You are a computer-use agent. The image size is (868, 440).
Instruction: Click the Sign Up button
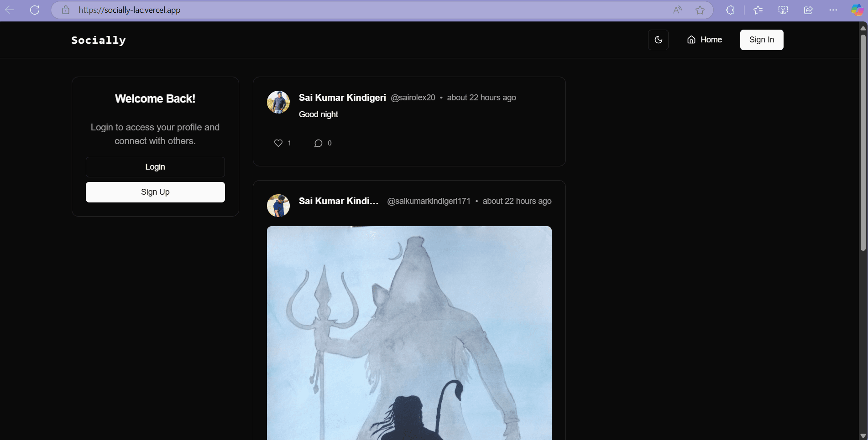(x=155, y=192)
